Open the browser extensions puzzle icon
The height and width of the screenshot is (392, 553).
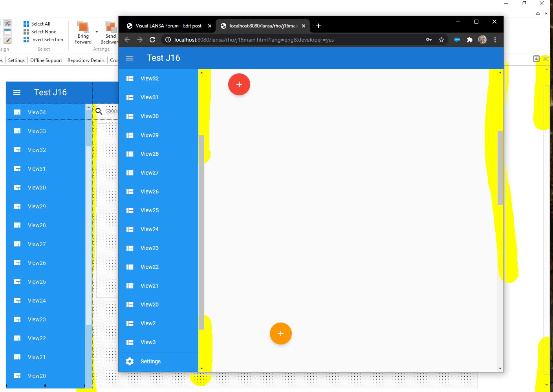tap(469, 40)
